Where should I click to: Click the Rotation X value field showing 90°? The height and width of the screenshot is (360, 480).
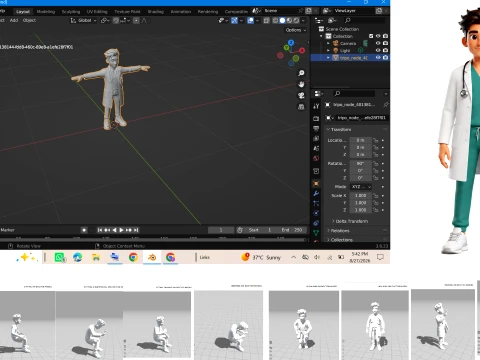point(360,163)
